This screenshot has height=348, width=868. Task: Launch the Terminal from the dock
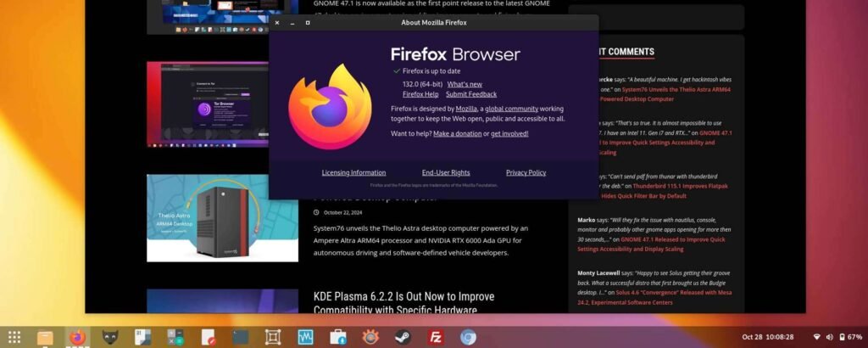pyautogui.click(x=241, y=337)
